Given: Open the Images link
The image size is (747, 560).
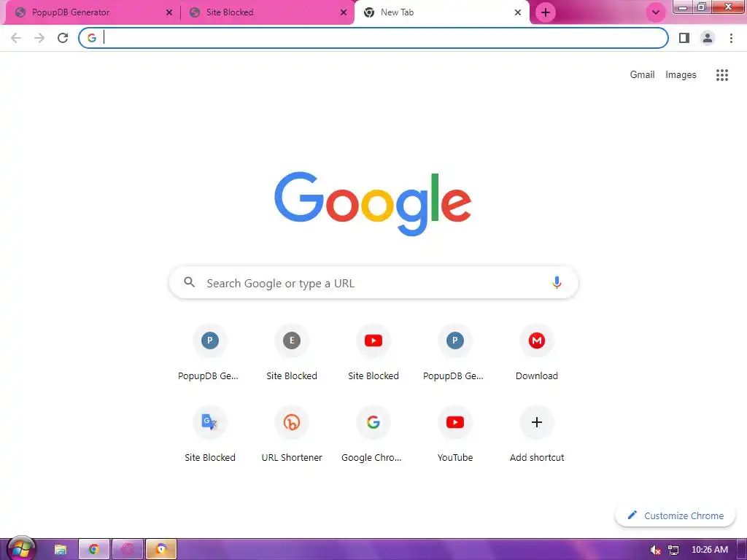Looking at the screenshot, I should (681, 75).
